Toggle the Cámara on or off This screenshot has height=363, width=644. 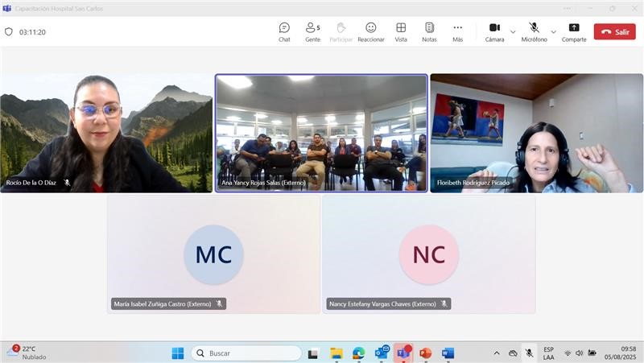494,32
